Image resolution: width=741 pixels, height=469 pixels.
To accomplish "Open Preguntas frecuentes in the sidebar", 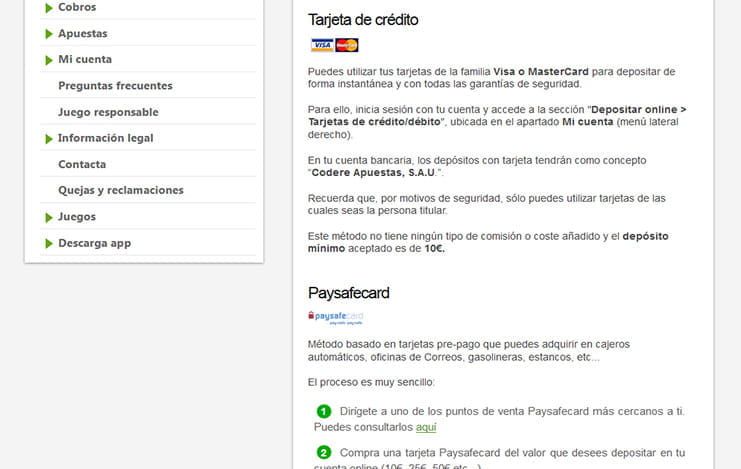I will coord(115,86).
